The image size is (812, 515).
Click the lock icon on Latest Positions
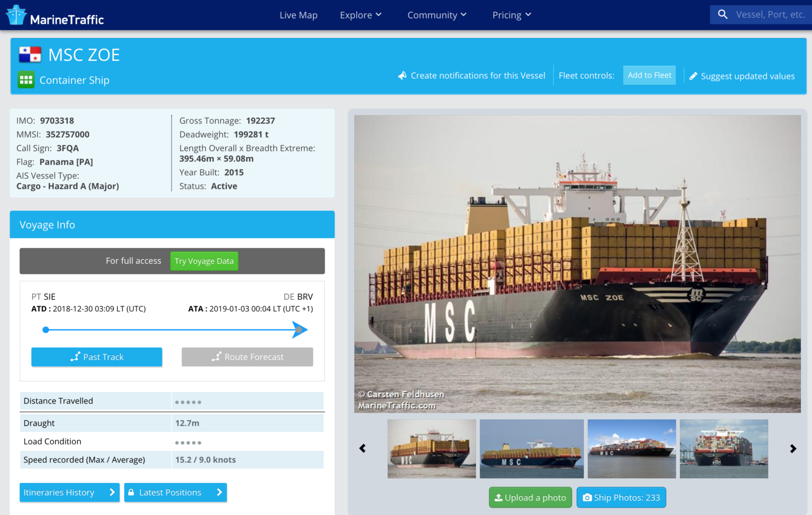131,492
